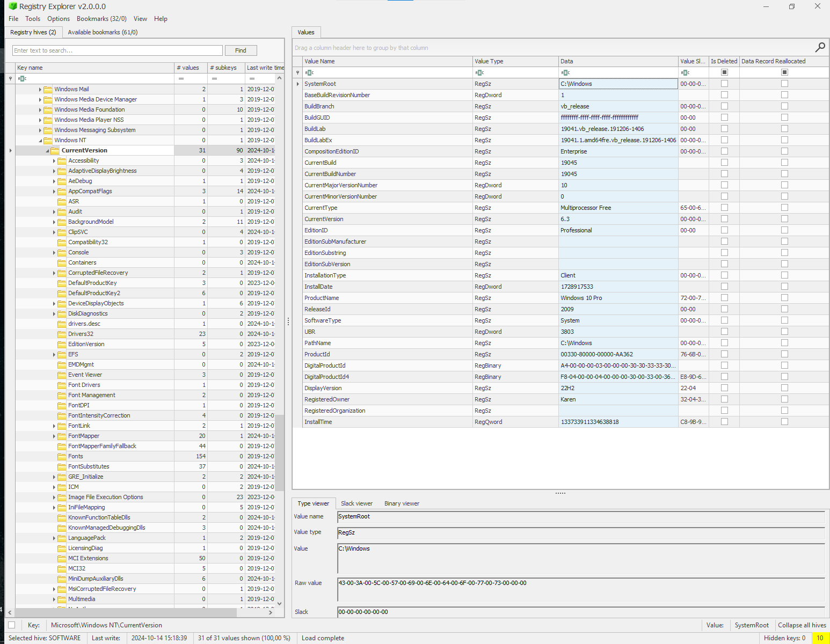
Task: Click folder icon of Windows Mail key
Action: [x=48, y=89]
